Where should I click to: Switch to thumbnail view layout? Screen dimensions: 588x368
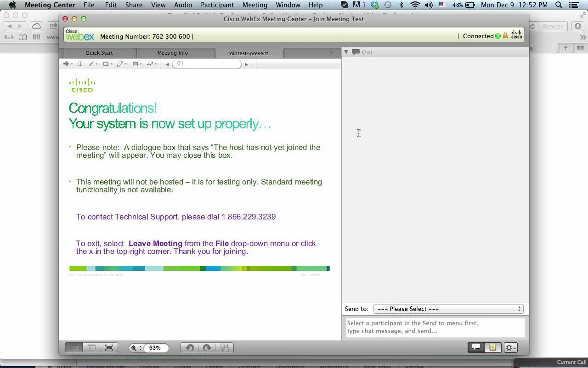91,348
